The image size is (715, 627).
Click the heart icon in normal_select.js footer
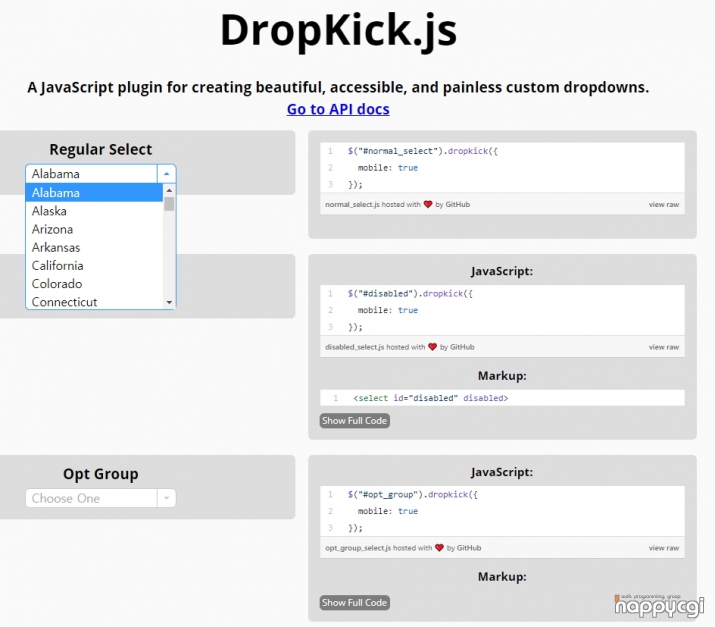[x=428, y=204]
